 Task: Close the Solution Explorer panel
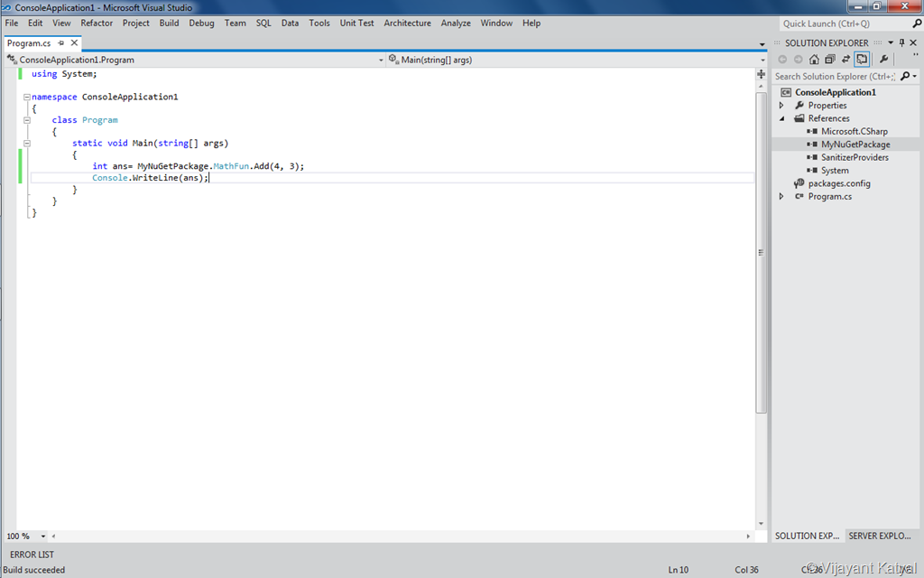(x=913, y=42)
